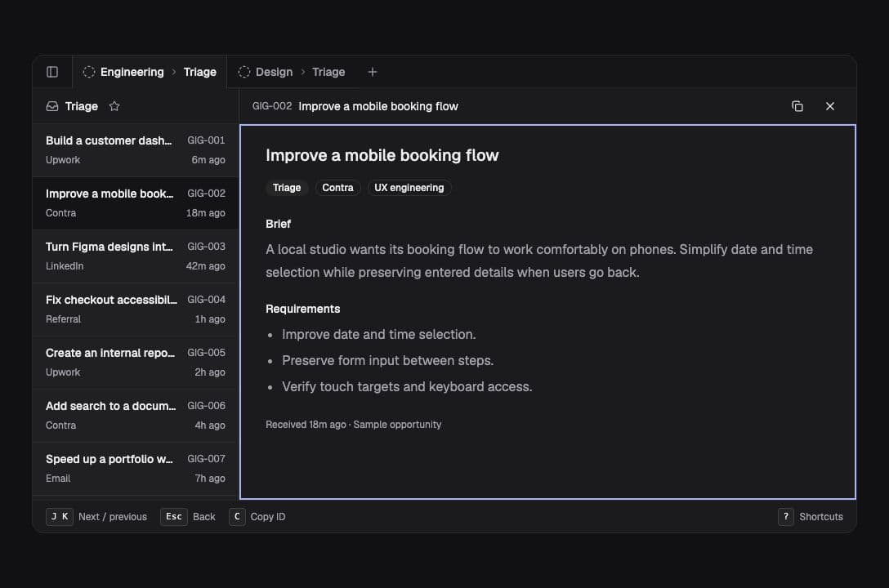The height and width of the screenshot is (588, 889).
Task: Open the Shortcuts help label
Action: point(821,517)
